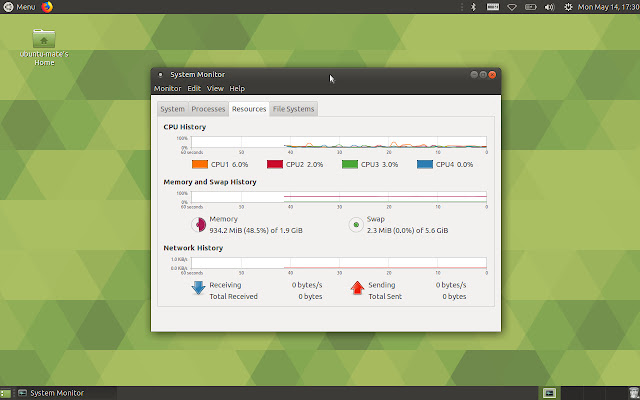Open the Firefox browser from top panel
This screenshot has height=400, width=640.
[47, 7]
